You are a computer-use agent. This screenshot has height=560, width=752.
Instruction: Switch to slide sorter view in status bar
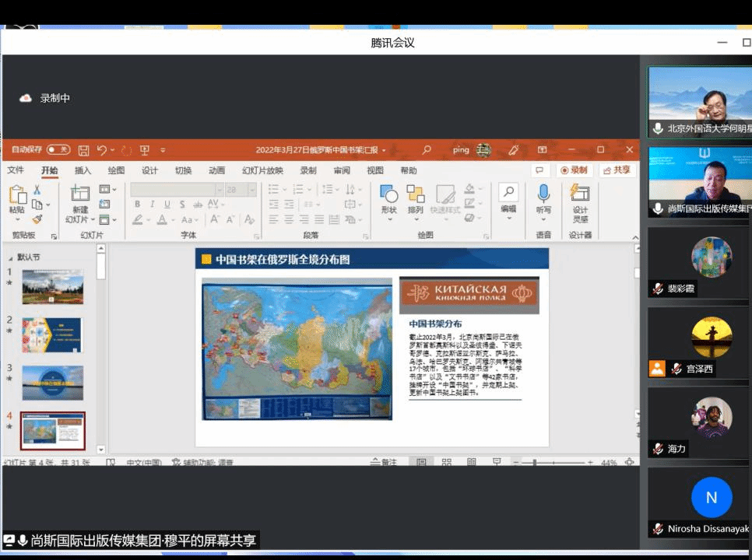tap(447, 462)
